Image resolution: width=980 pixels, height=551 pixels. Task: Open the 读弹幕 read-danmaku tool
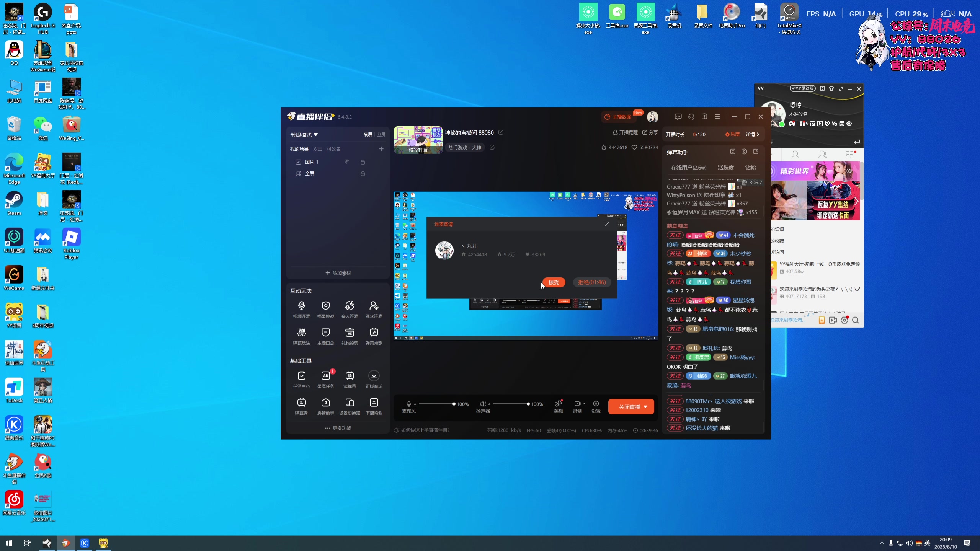(x=350, y=380)
